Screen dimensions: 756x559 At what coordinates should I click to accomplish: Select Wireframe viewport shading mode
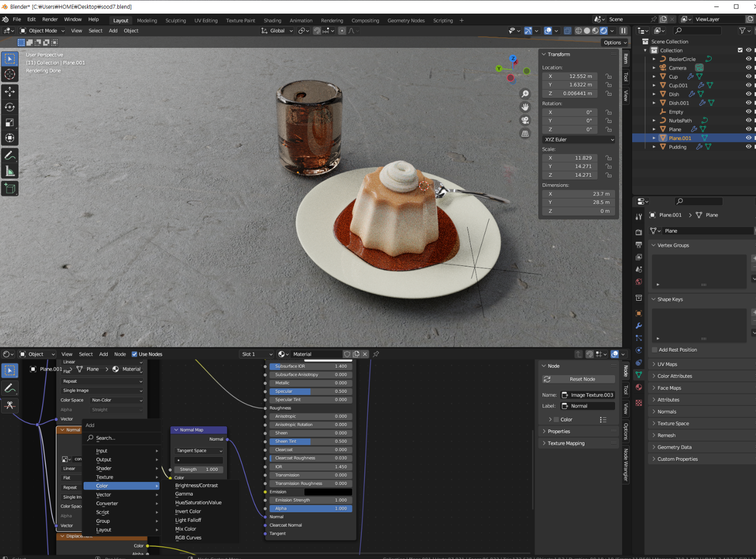click(578, 31)
